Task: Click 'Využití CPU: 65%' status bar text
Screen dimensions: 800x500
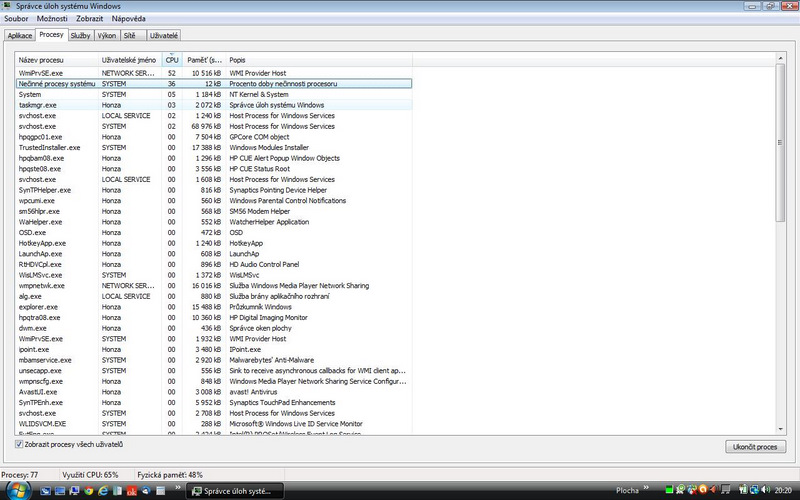Action: point(90,475)
